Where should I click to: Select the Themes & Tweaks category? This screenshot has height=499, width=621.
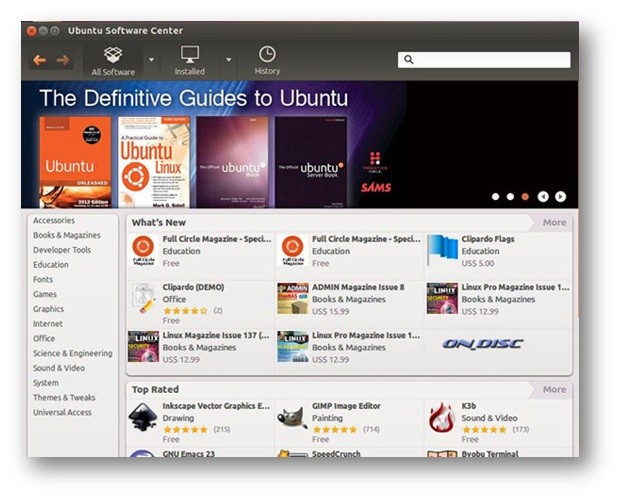(x=64, y=398)
